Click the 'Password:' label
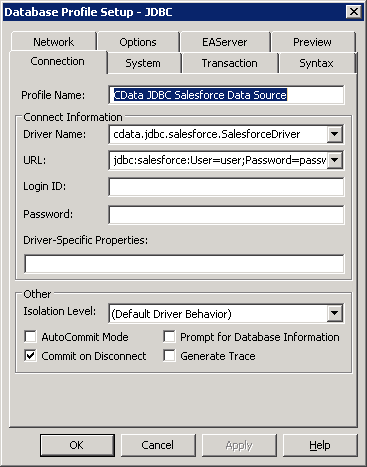The height and width of the screenshot is (467, 367). click(48, 214)
